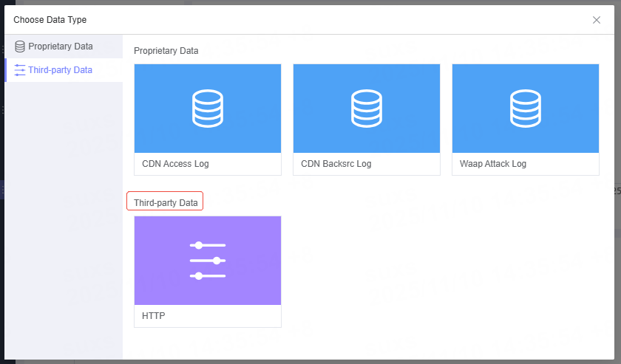This screenshot has height=364, width=621.
Task: Click the top slider handle in HTTP icon
Action: click(x=198, y=245)
